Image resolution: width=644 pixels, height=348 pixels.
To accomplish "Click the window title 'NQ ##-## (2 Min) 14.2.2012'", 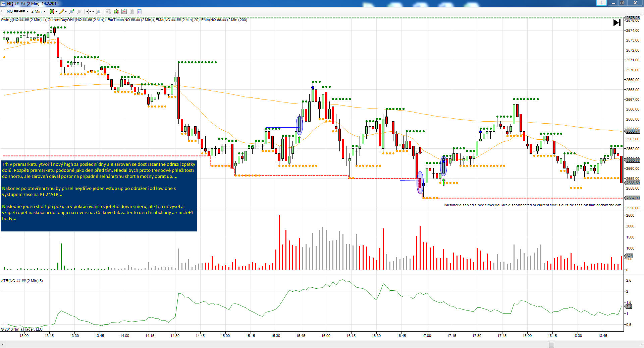I will (33, 3).
